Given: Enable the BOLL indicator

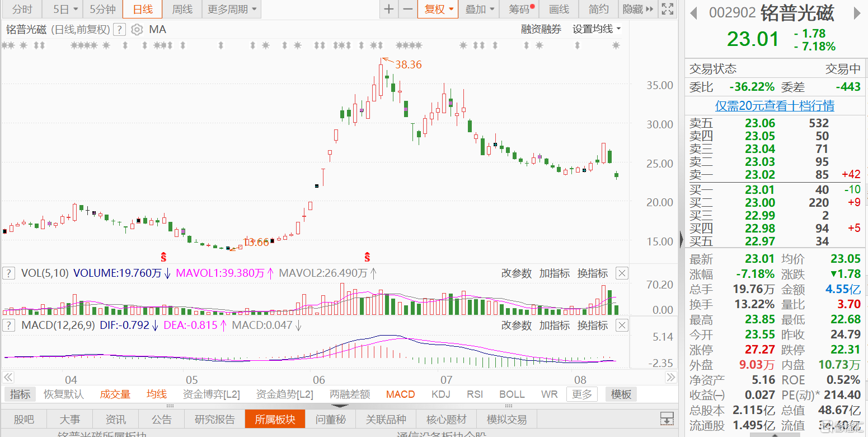Looking at the screenshot, I should click(x=512, y=394).
